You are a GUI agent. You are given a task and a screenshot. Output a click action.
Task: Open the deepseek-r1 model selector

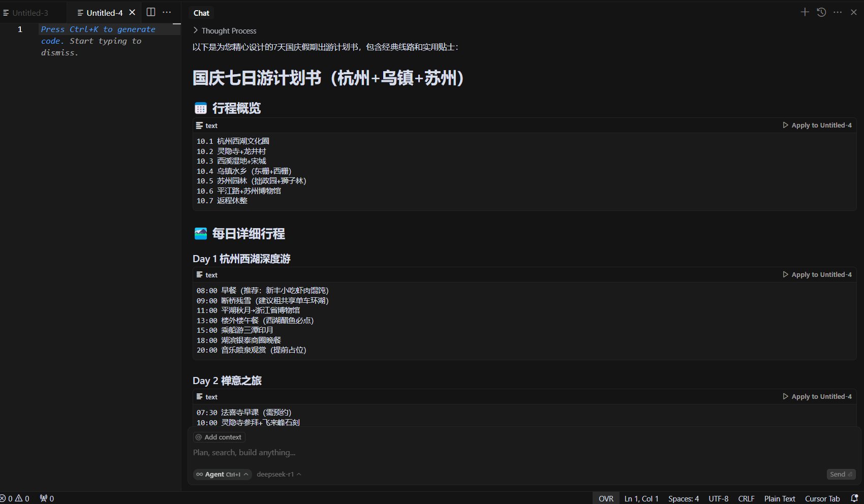279,474
